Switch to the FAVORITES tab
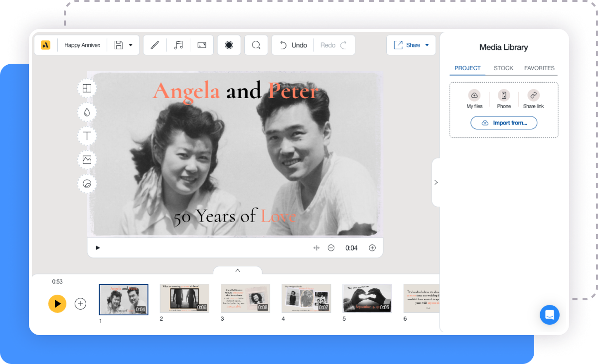 pyautogui.click(x=539, y=68)
